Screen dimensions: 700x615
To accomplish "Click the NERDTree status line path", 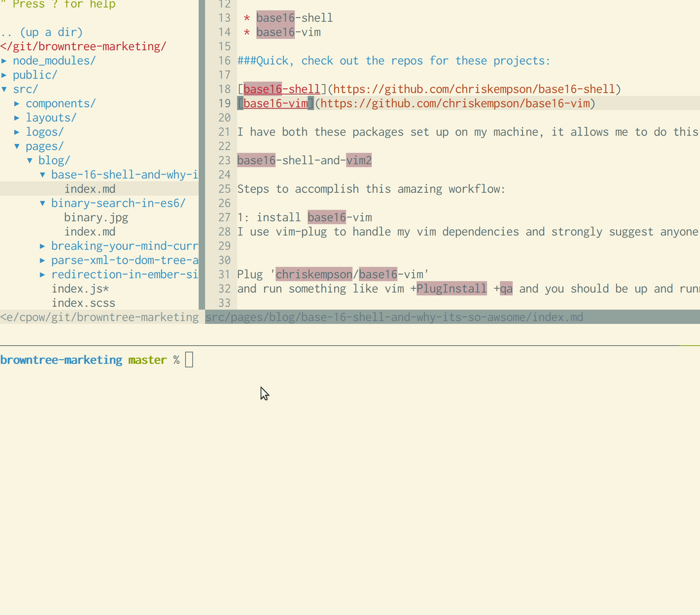I will [99, 317].
